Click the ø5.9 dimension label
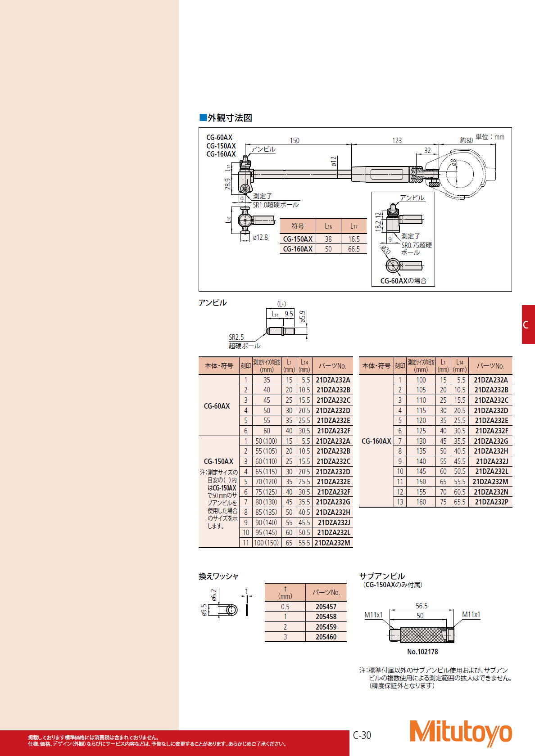This screenshot has width=535, height=756. (303, 317)
